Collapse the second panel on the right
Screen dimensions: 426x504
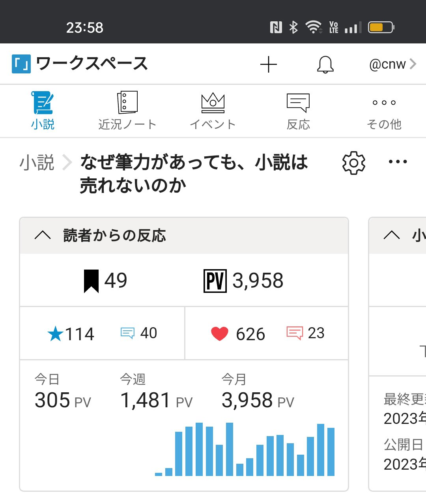(391, 236)
